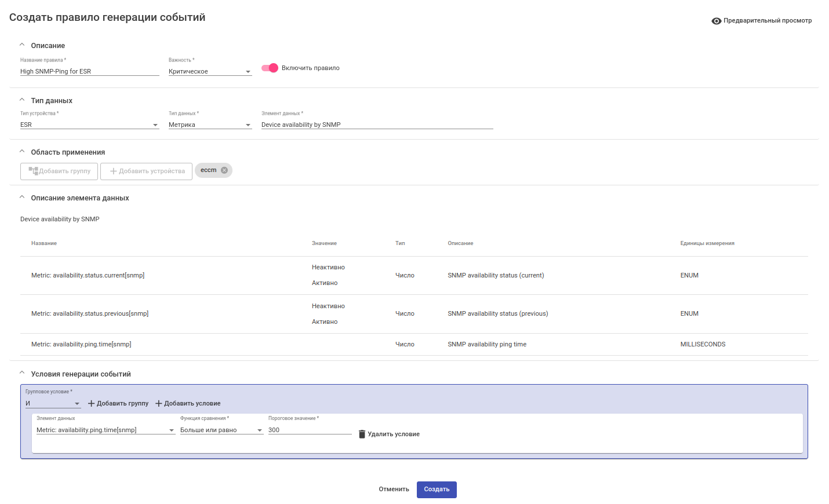Click the plus icon on add devices button

coord(114,171)
